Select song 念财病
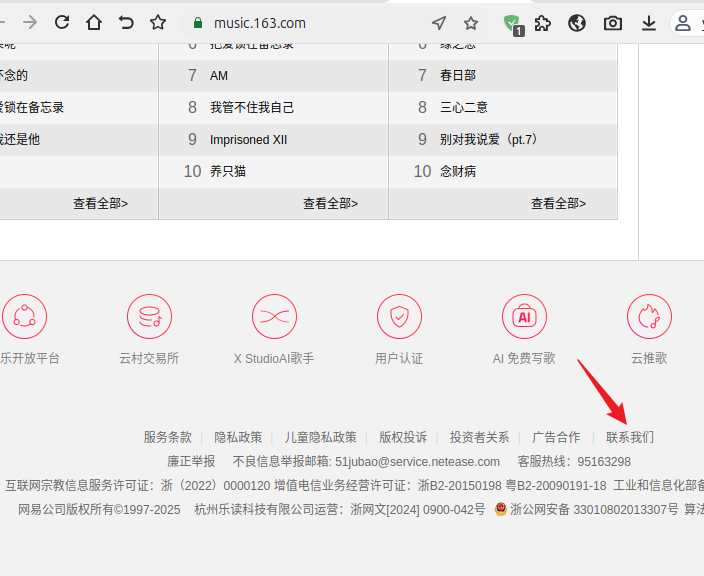This screenshot has height=576, width=704. [x=458, y=171]
